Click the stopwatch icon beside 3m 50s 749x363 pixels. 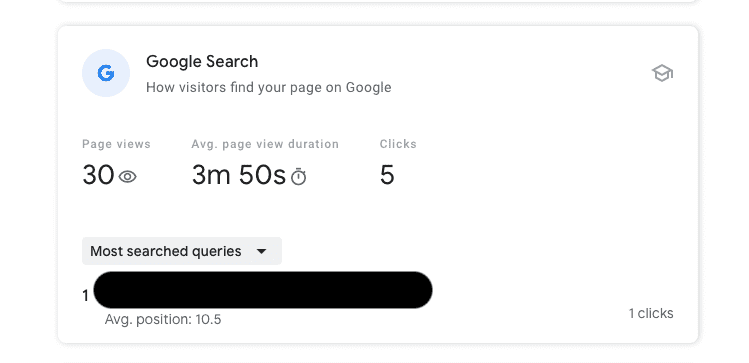pos(299,176)
